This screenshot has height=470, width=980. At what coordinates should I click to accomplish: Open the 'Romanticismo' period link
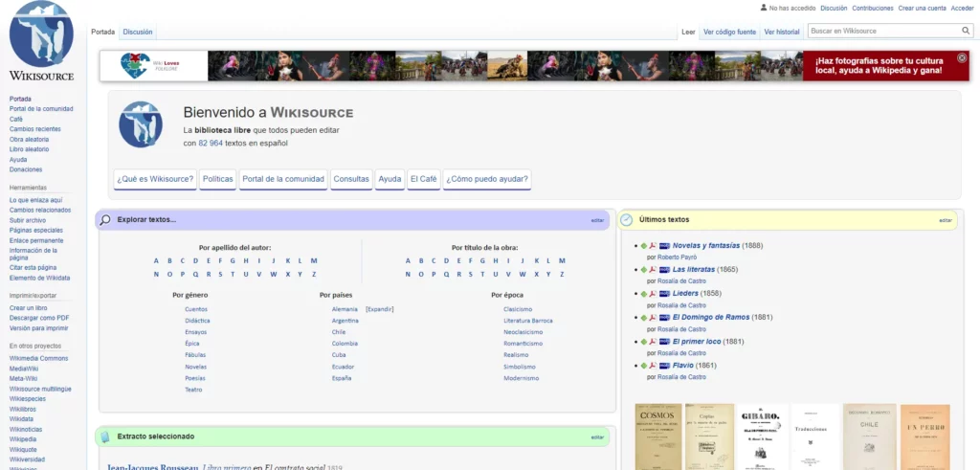[x=523, y=344]
